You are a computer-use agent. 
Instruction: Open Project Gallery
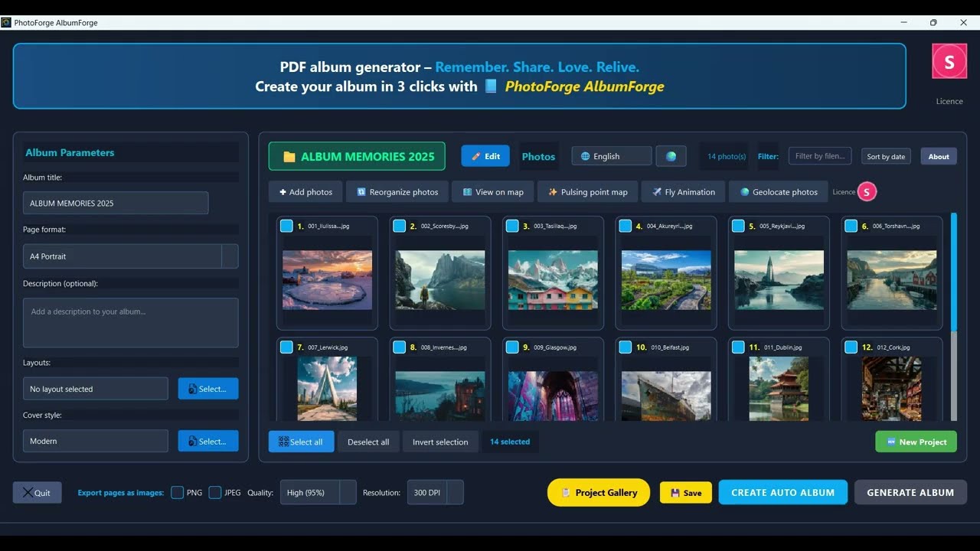point(599,493)
